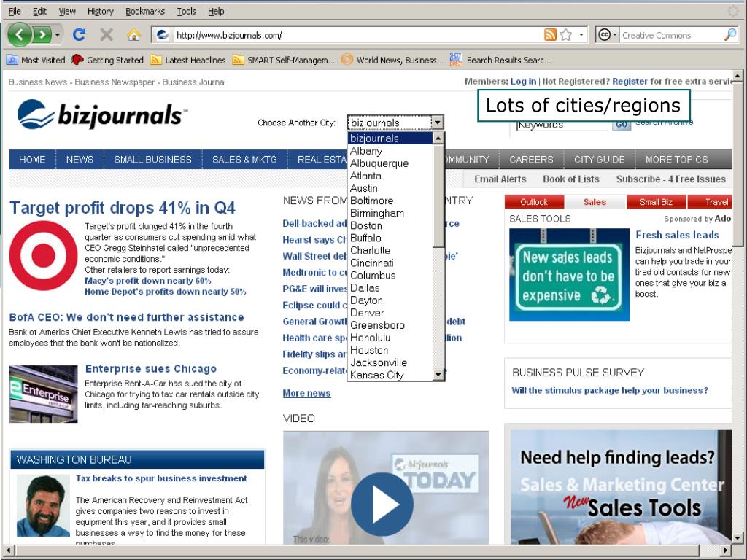Click the page vertical scrollbar down arrow
This screenshot has width=747, height=560.
point(738,537)
